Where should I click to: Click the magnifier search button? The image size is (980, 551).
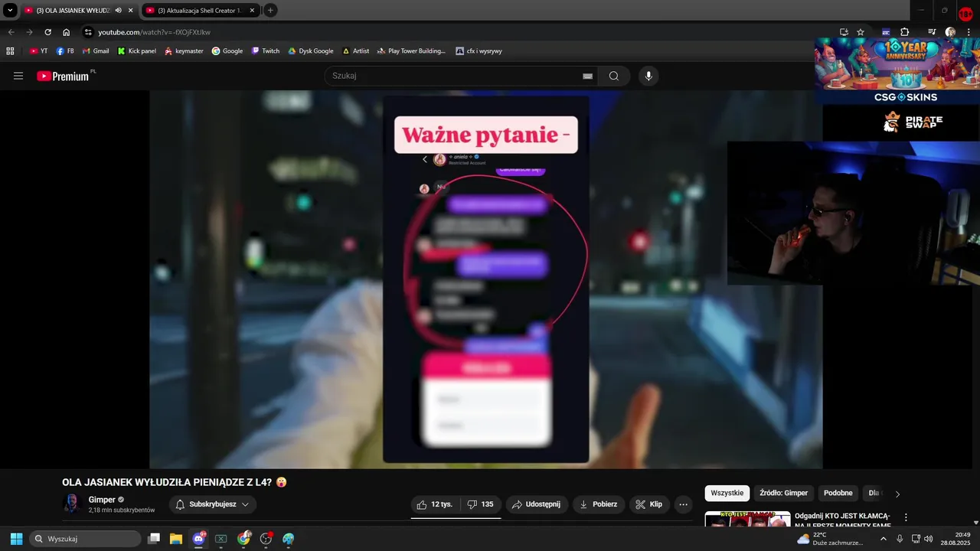[614, 76]
